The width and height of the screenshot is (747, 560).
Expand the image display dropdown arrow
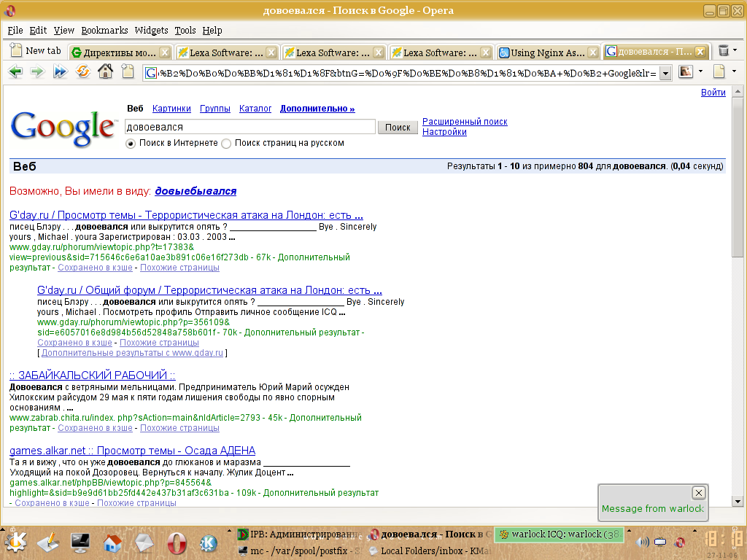(x=701, y=71)
